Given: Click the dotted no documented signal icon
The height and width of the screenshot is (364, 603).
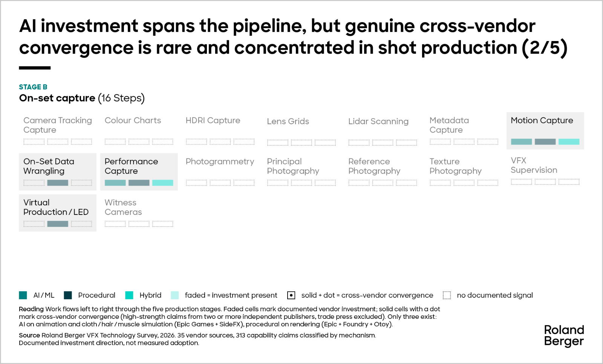Looking at the screenshot, I should coord(447,295).
